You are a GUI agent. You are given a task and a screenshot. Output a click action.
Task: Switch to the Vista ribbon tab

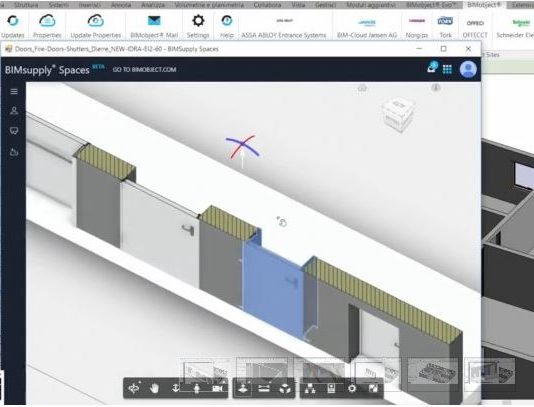(298, 5)
